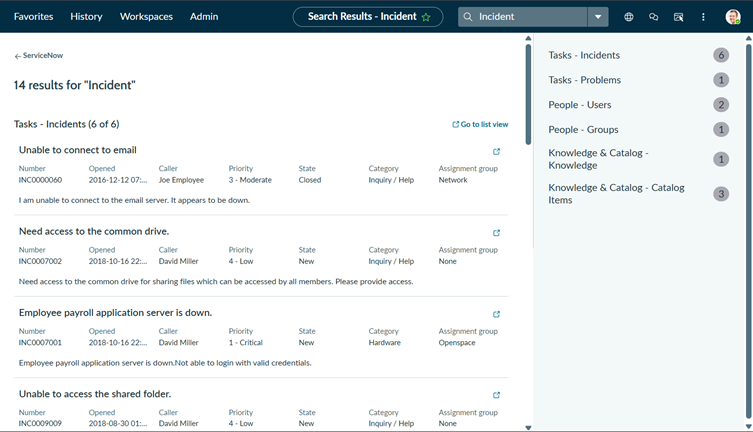
Task: Click the 'Go to list view' link
Action: (x=481, y=125)
